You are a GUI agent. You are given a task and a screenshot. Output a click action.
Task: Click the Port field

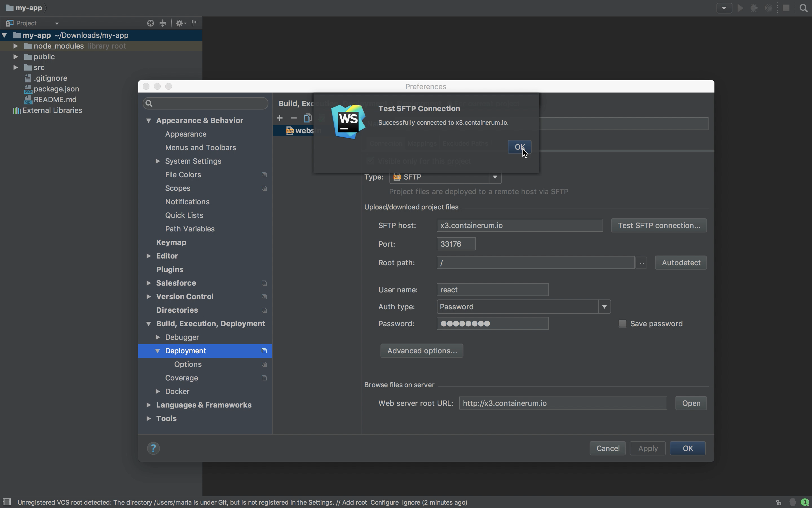[456, 244]
